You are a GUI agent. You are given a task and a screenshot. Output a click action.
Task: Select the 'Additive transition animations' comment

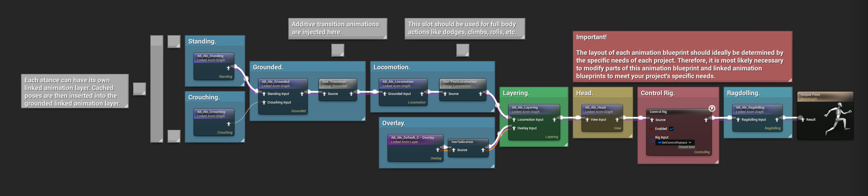coord(338,28)
